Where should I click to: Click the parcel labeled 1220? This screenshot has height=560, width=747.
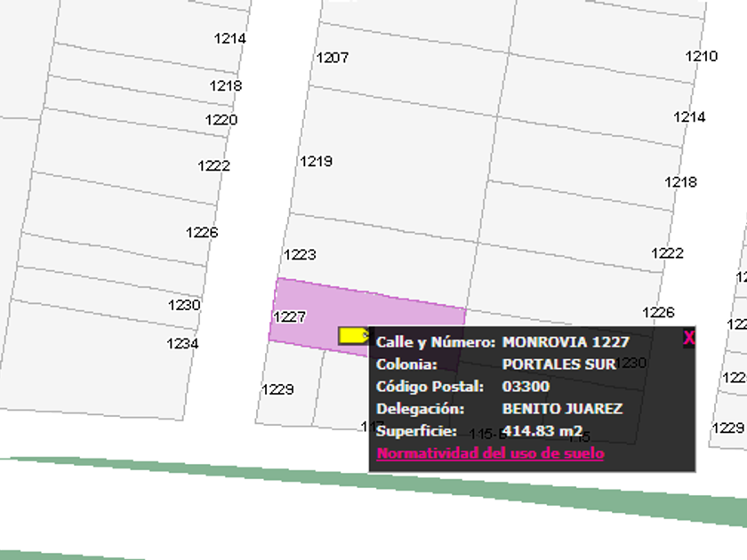(221, 119)
